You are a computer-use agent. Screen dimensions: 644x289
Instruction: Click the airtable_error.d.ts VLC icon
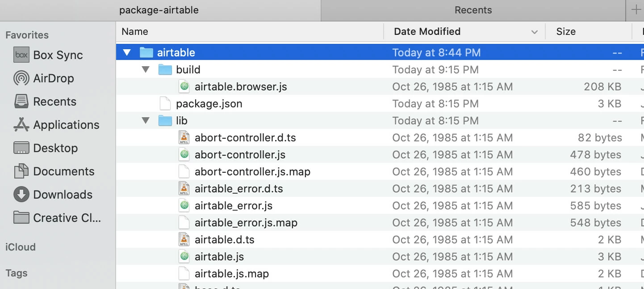184,189
